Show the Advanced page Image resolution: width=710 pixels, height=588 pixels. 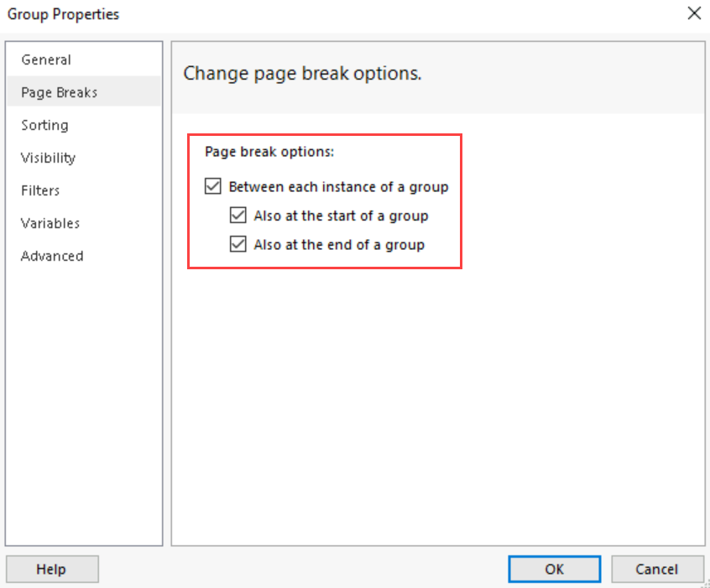tap(84, 256)
